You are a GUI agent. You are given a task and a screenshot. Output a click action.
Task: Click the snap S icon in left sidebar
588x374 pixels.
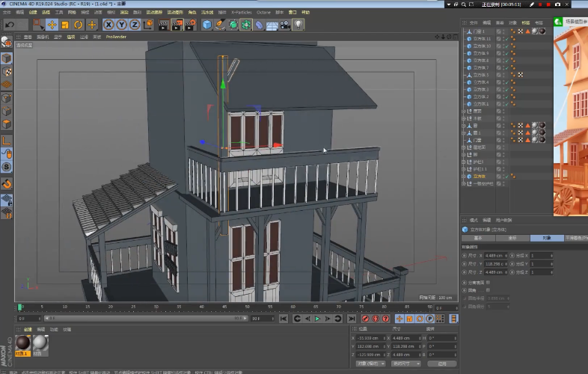click(x=7, y=167)
